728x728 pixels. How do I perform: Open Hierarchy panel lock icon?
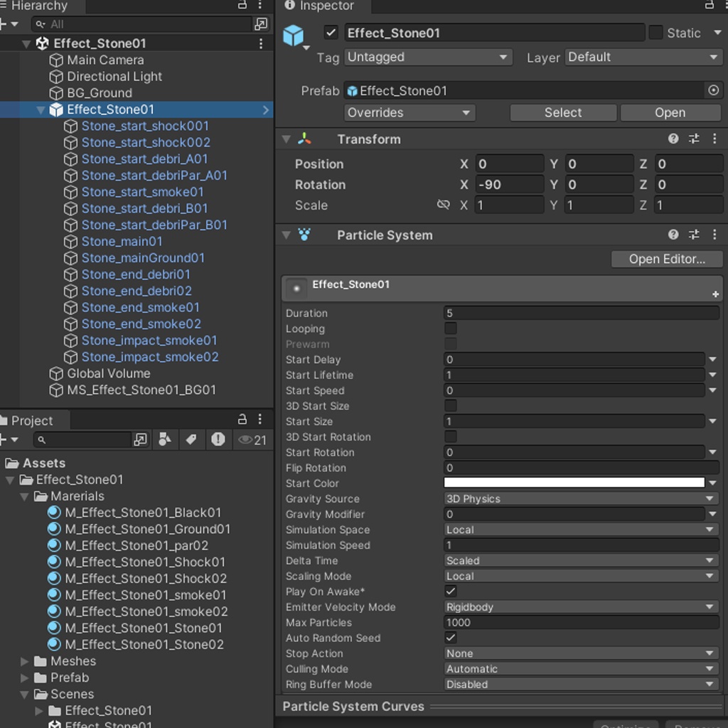242,6
